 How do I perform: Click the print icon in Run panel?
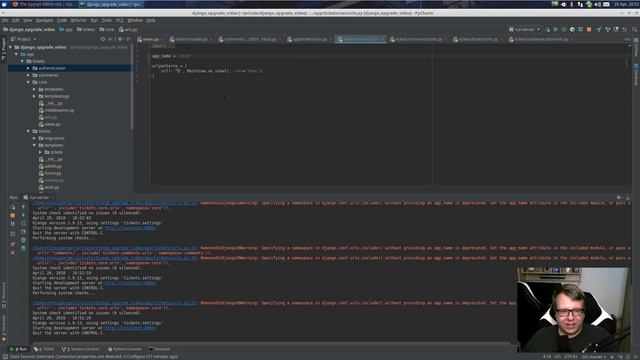[23, 240]
